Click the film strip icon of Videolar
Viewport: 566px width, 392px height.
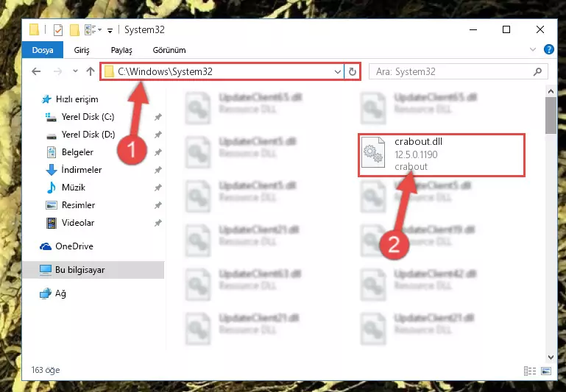coord(52,223)
